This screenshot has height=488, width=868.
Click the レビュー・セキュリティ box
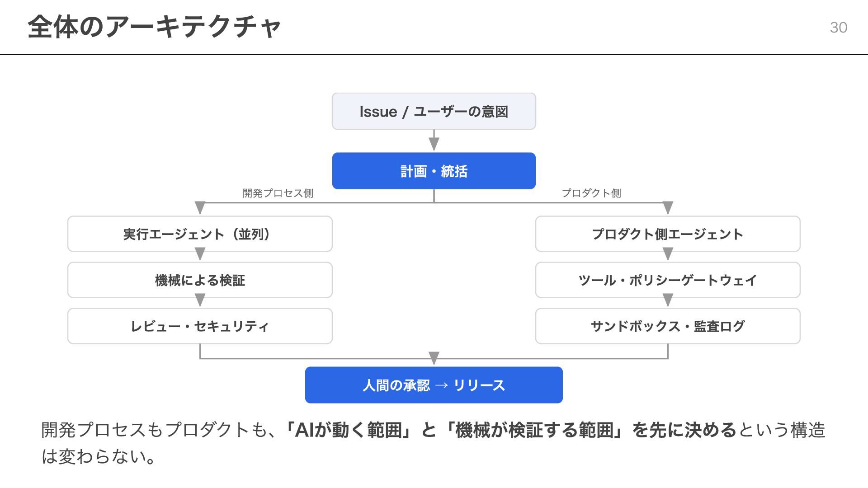200,326
